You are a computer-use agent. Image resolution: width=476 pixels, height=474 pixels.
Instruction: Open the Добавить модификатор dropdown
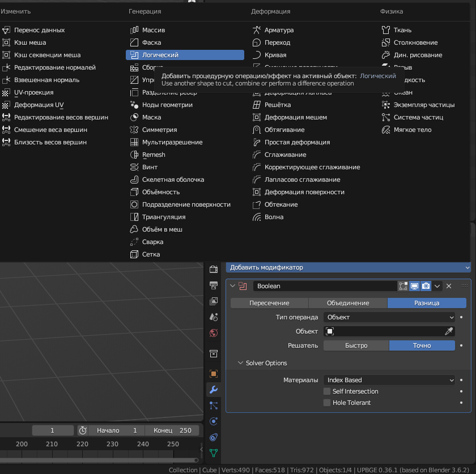coord(348,267)
